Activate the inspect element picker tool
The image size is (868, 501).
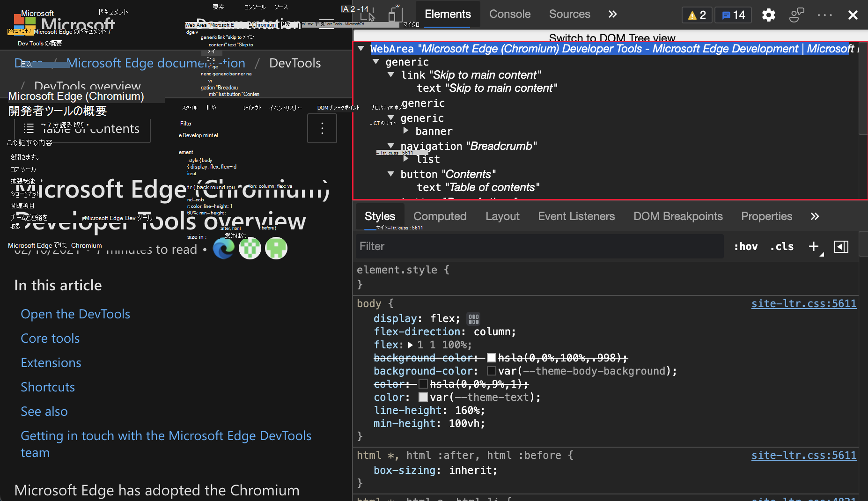(x=368, y=15)
